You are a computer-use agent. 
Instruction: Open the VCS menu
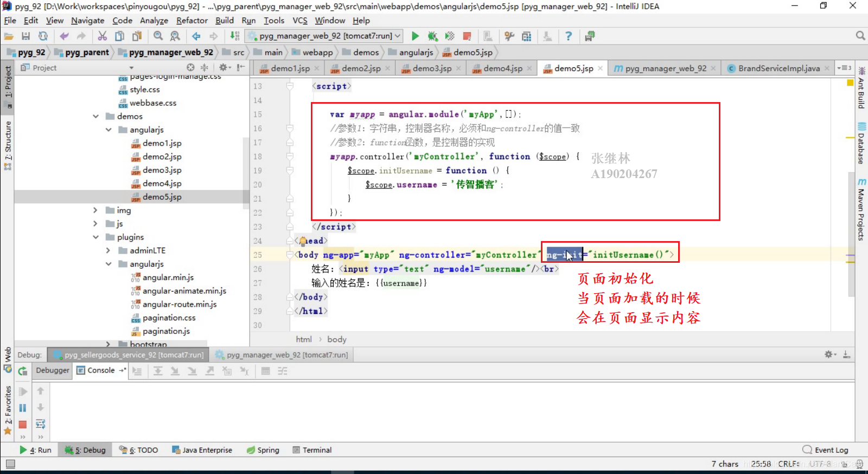point(300,20)
